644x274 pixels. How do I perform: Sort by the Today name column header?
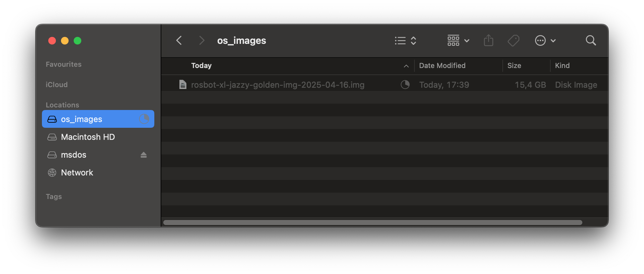click(x=201, y=65)
